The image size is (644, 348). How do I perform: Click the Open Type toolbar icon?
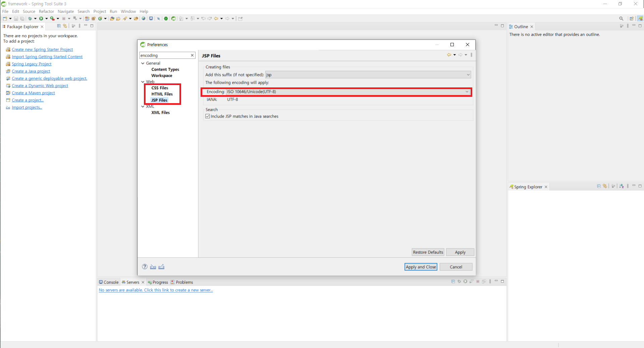[112, 18]
